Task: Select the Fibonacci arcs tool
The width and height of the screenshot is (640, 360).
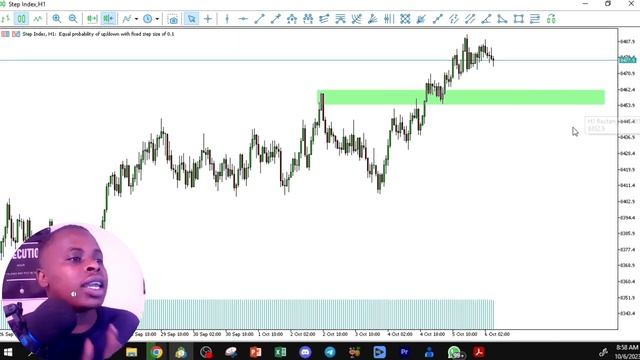Action: click(356, 19)
